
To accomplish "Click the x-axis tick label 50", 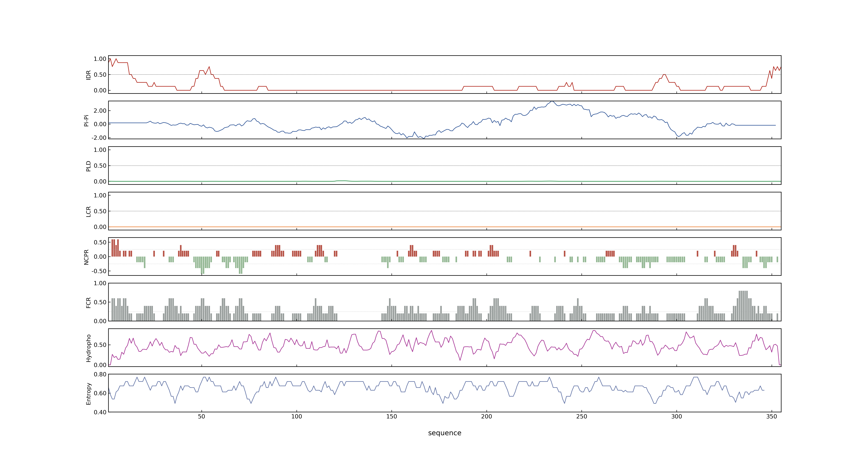I will (202, 416).
